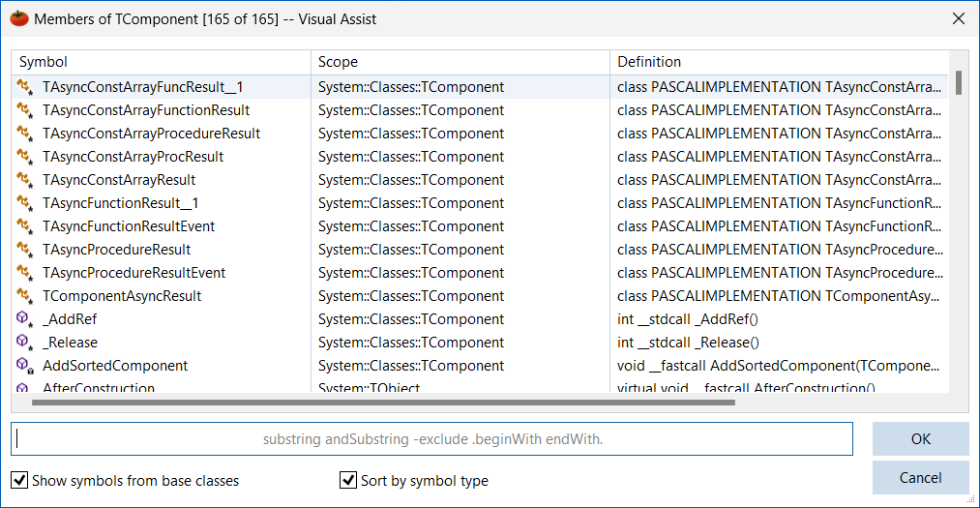The width and height of the screenshot is (980, 508).
Task: Click Definition cell of TAsyncFunctionResult__1 row
Action: tap(779, 202)
